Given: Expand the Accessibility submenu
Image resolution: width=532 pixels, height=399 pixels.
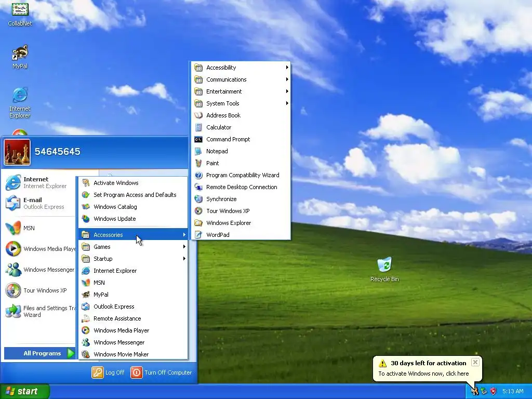Looking at the screenshot, I should coord(241,68).
